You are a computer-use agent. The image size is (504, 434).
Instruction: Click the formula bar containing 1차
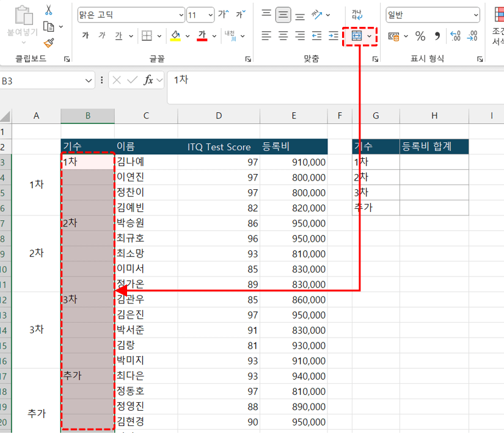(335, 87)
